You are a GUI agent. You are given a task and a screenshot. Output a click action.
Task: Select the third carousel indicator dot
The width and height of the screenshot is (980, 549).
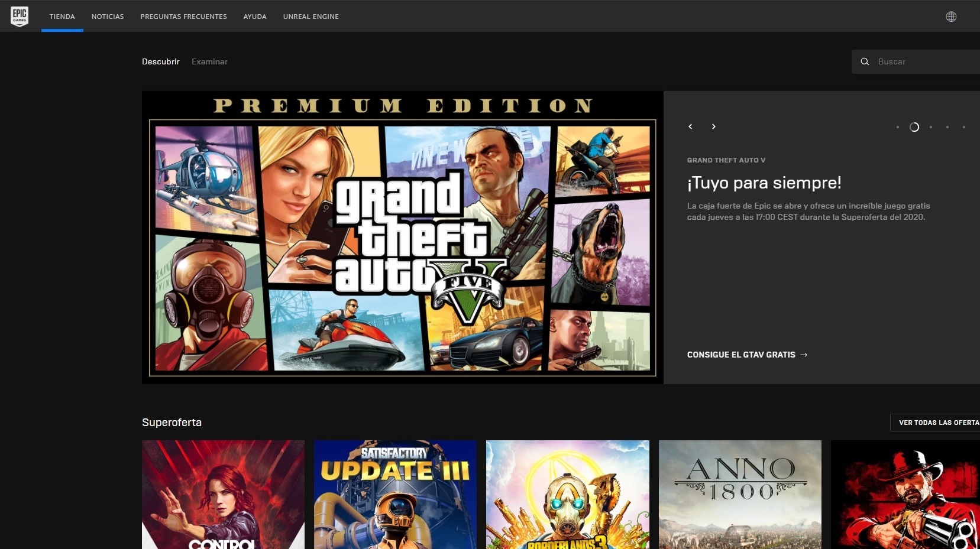click(931, 127)
